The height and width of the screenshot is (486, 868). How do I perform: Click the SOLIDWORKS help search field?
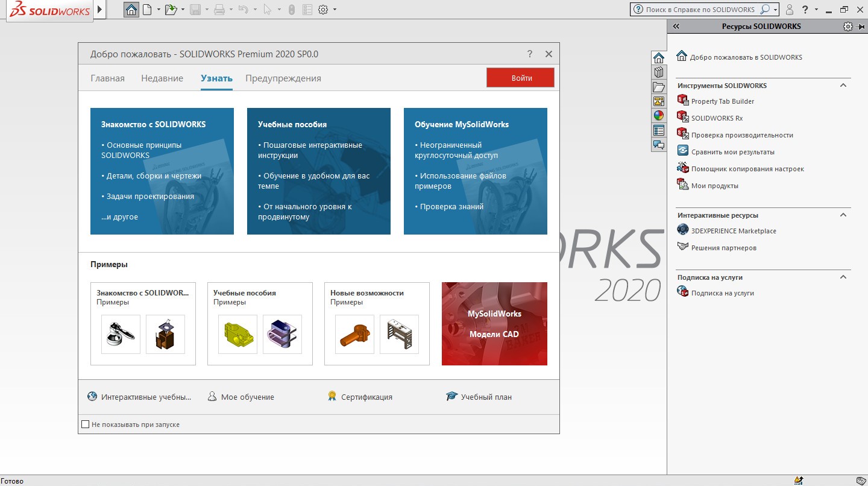pyautogui.click(x=699, y=10)
